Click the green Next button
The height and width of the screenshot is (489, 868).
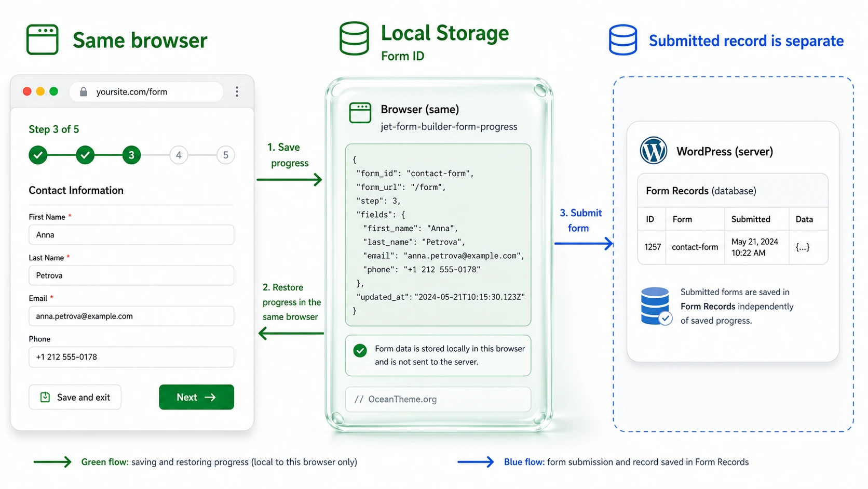click(x=196, y=397)
